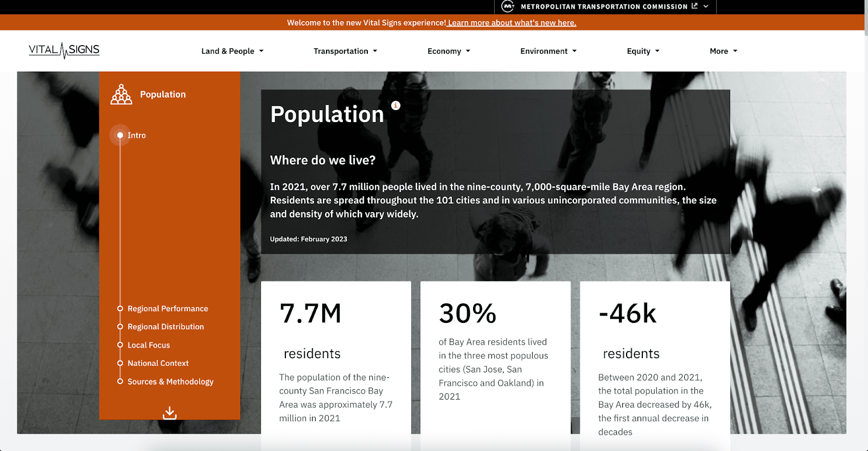This screenshot has width=868, height=451.
Task: Expand the Metropolitan Transportation Commission chevron
Action: click(706, 7)
